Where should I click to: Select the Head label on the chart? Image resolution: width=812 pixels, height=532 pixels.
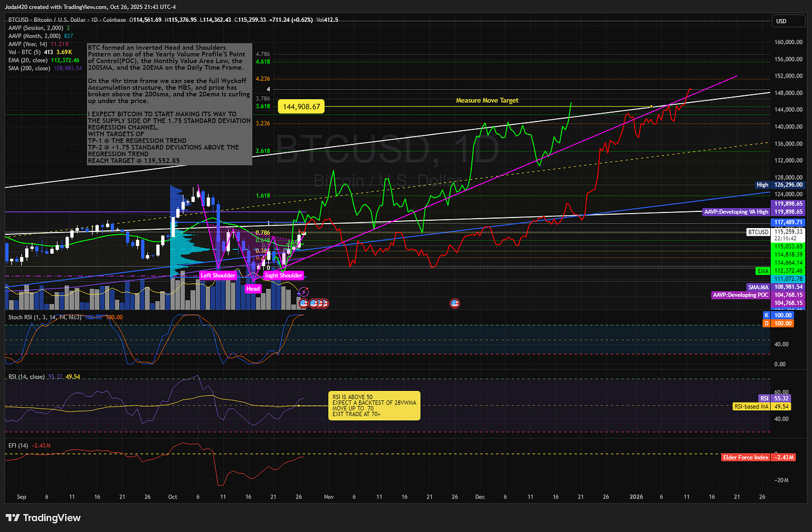[x=253, y=289]
